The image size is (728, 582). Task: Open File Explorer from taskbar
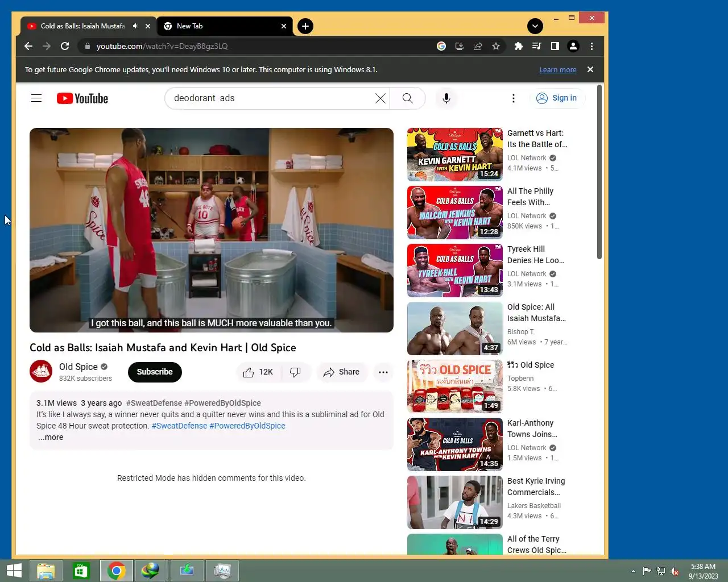pyautogui.click(x=46, y=571)
